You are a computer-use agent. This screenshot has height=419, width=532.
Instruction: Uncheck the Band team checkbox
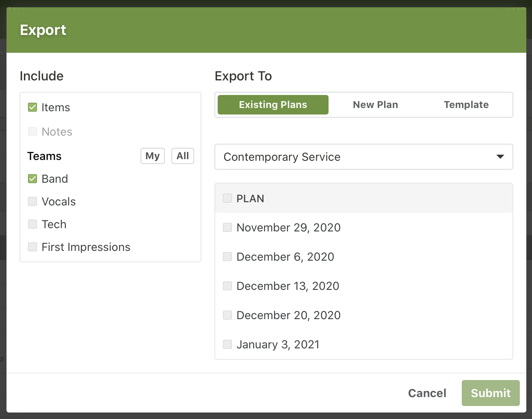point(32,179)
